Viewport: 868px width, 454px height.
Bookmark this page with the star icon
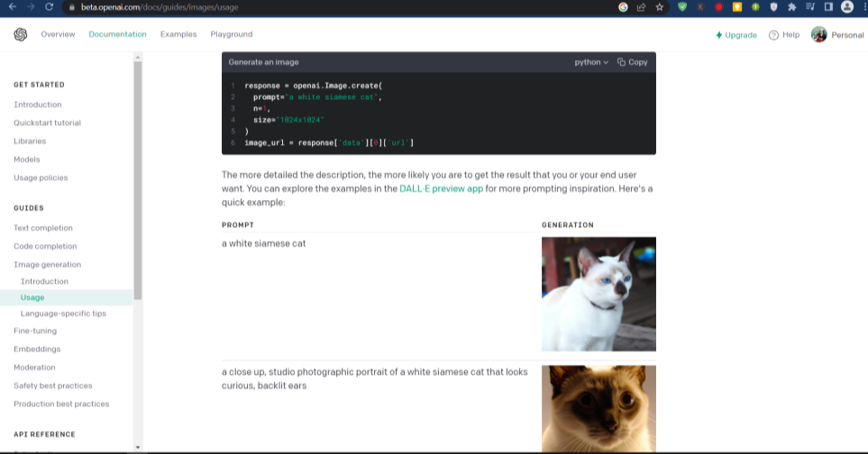click(x=660, y=7)
